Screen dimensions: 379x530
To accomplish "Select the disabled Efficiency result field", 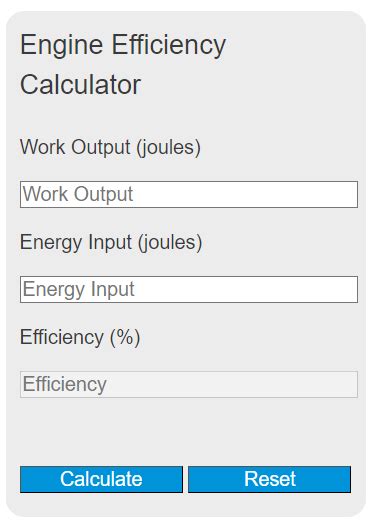I will (189, 384).
